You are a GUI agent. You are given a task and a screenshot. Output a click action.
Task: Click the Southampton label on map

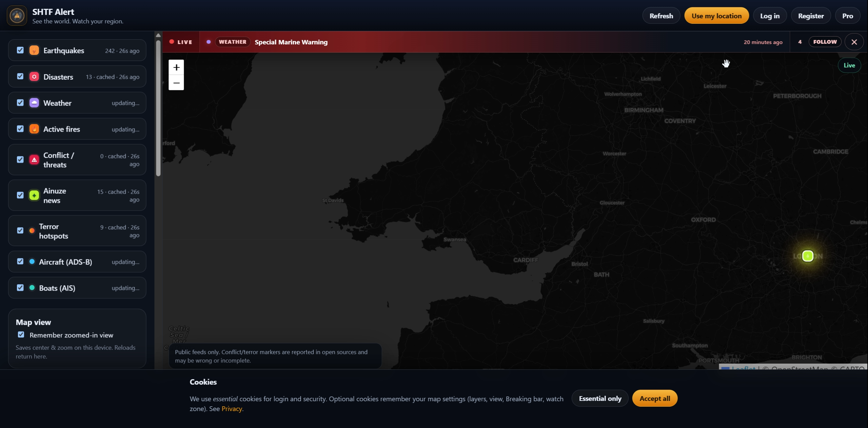690,346
